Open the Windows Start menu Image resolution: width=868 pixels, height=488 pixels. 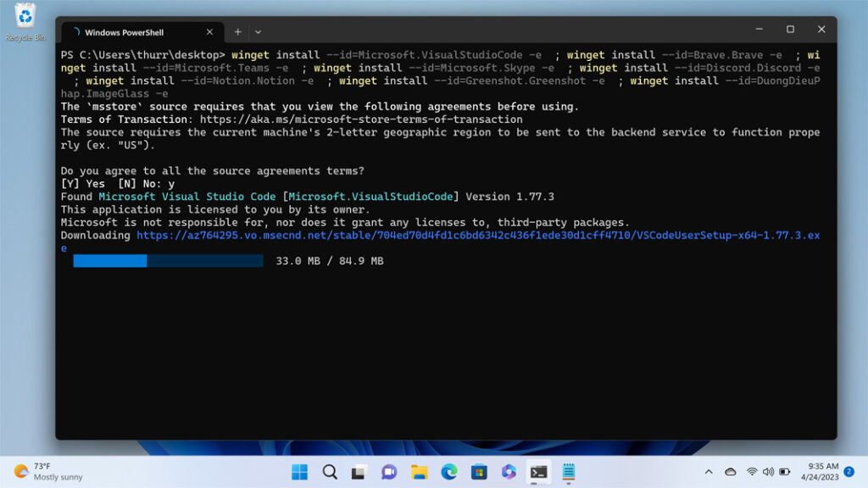click(x=299, y=472)
